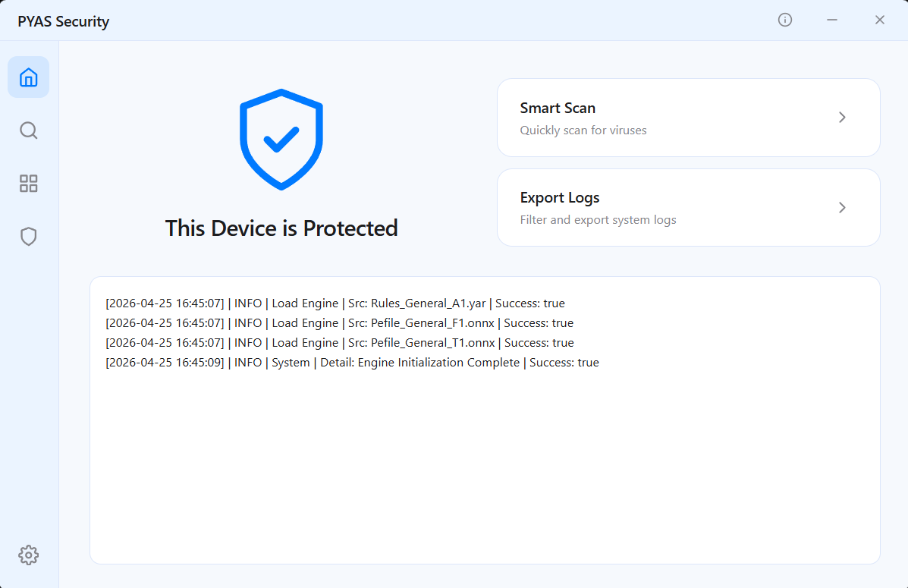Click the PYAS Security title icon area
908x588 pixels.
tap(63, 20)
